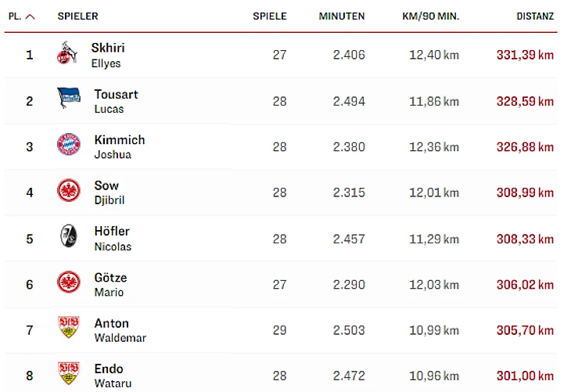
Task: Click the Hertha BSC flag logo
Action: [x=68, y=100]
